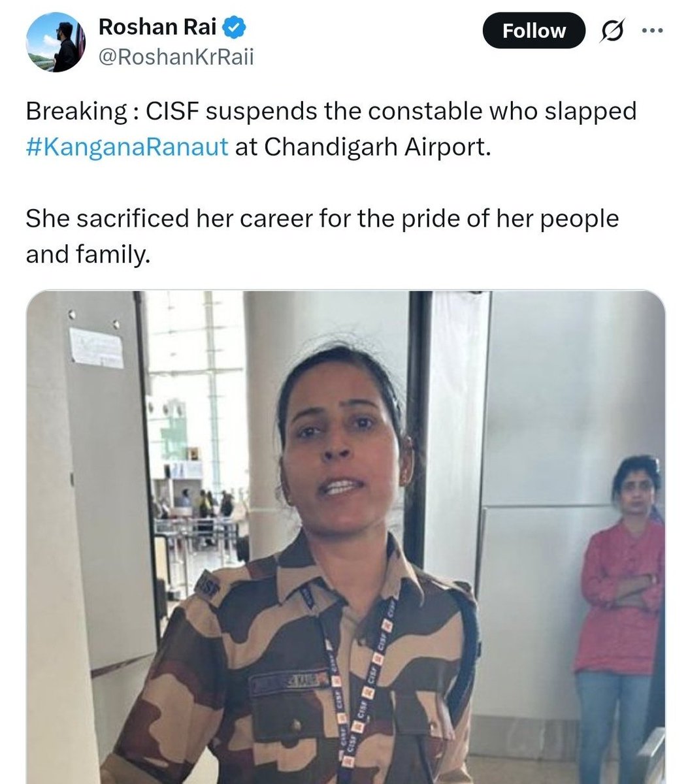Open the Grok slashed-circle icon
Screen dimensions: 688x784
614,31
